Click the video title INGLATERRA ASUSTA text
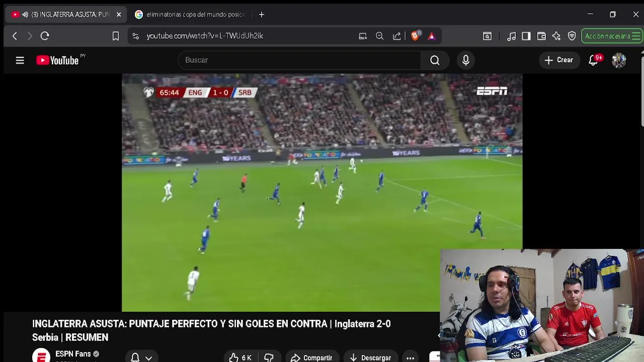 coord(211,330)
